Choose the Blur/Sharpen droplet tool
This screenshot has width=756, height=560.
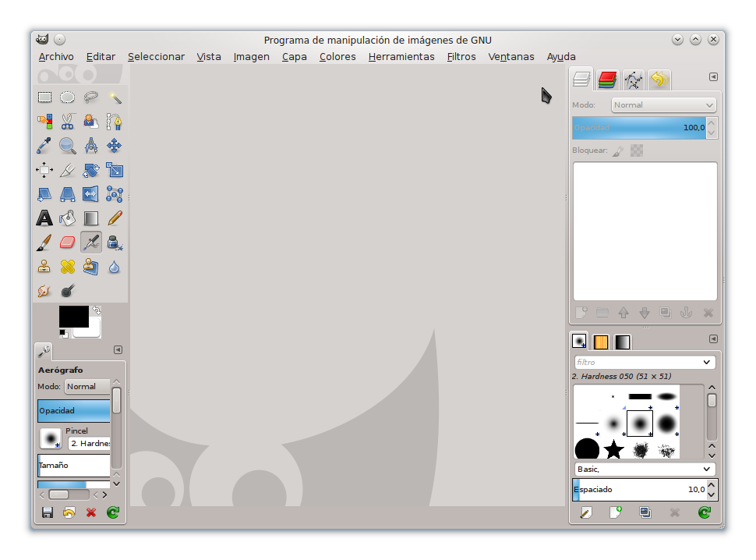115,266
